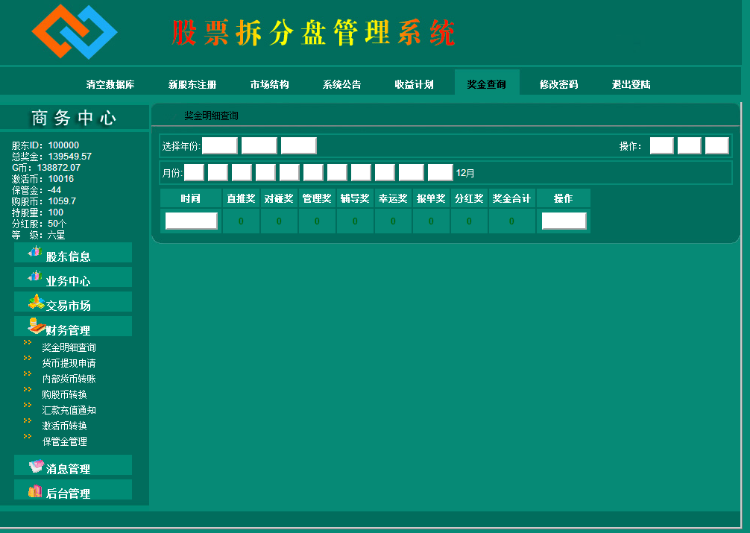Image resolution: width=750 pixels, height=533 pixels.
Task: Click the 商务中心 sidebar heading
Action: (x=74, y=118)
